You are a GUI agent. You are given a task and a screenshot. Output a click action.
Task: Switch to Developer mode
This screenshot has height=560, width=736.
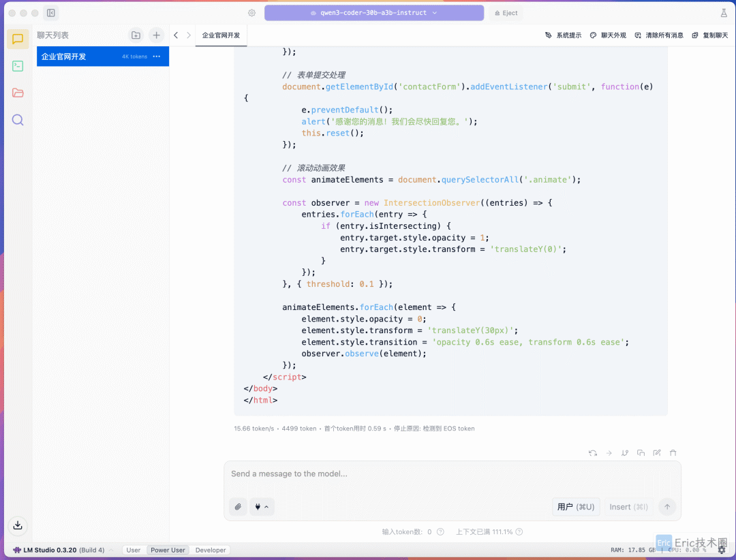pyautogui.click(x=211, y=550)
